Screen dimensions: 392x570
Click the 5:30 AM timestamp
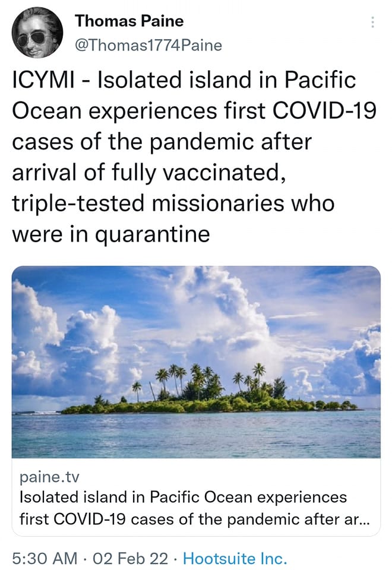click(45, 558)
